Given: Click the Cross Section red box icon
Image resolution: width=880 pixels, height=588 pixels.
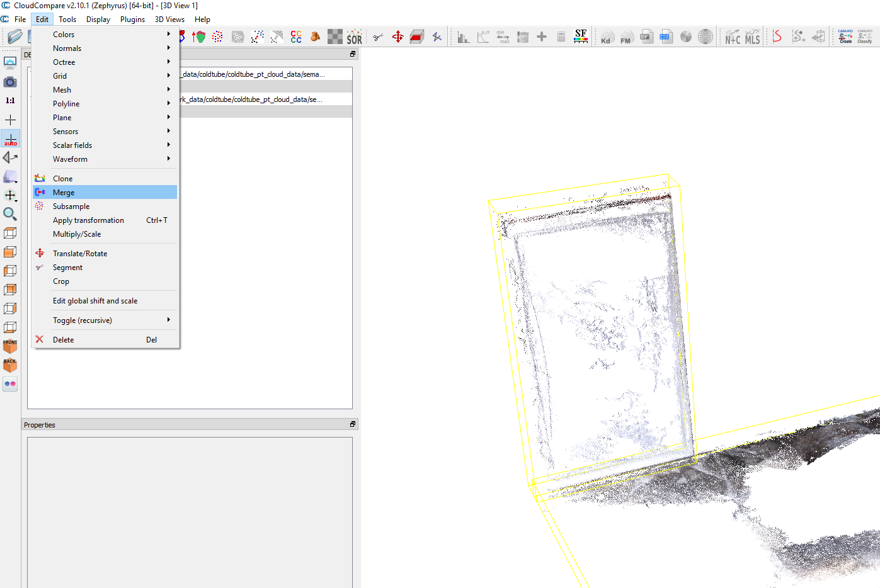Looking at the screenshot, I should tap(417, 37).
